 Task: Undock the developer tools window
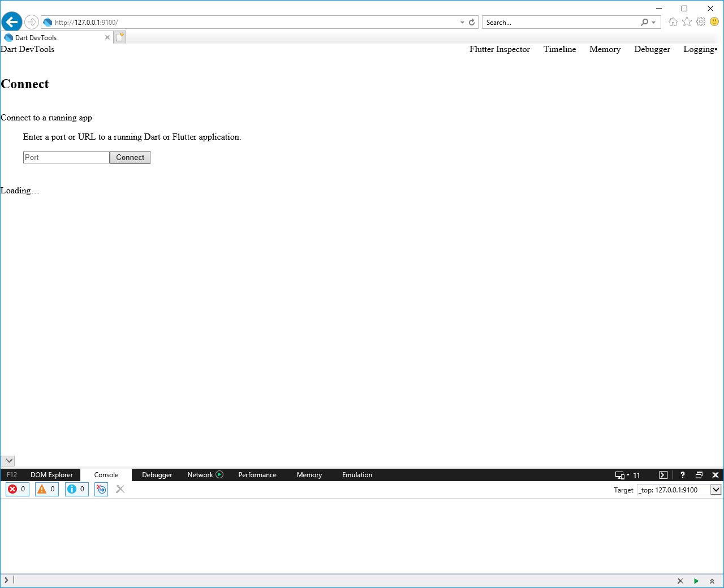click(x=700, y=475)
